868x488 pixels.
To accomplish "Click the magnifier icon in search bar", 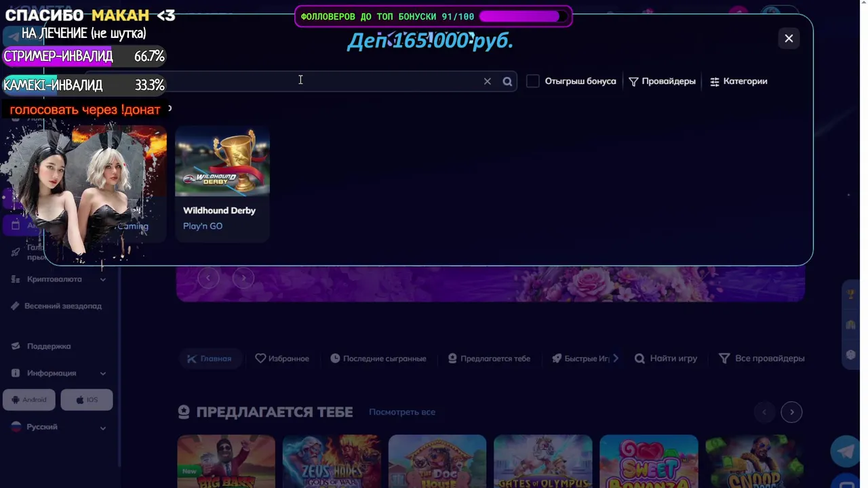I will (x=507, y=81).
